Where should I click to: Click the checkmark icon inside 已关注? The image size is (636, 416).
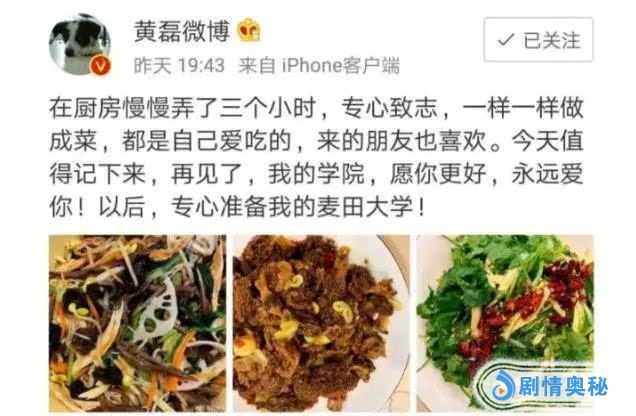[506, 40]
